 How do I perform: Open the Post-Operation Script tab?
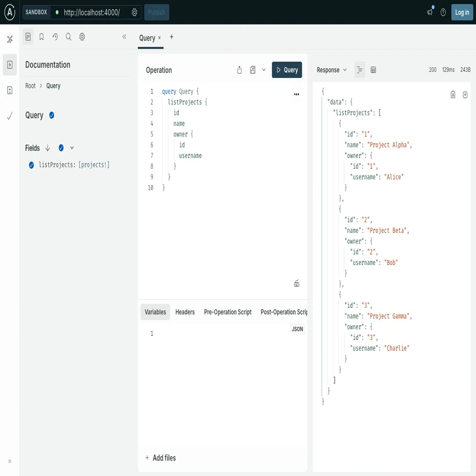pos(284,312)
